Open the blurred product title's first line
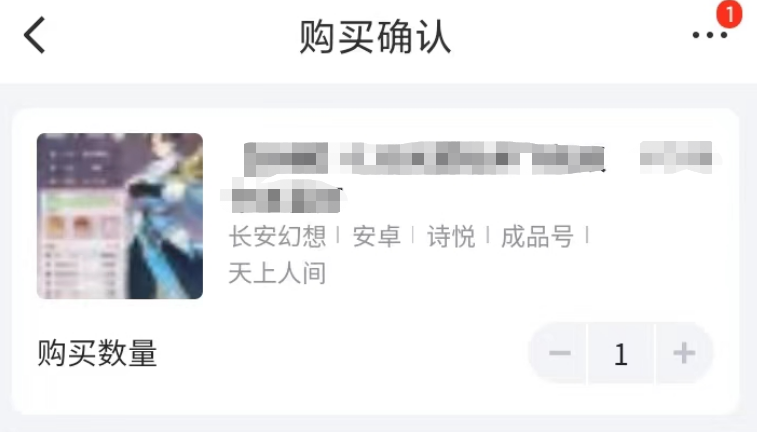The image size is (757, 432). pos(424,157)
